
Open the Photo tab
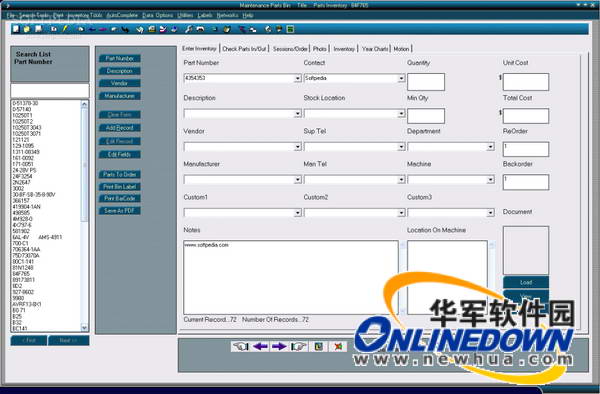(x=320, y=49)
